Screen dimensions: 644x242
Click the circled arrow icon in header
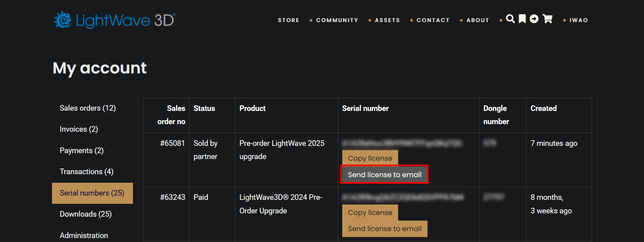(534, 19)
